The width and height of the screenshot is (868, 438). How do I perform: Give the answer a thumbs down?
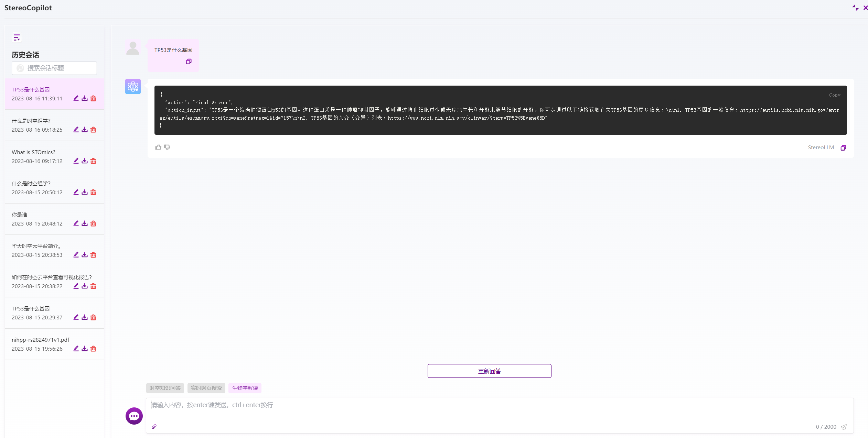[167, 147]
